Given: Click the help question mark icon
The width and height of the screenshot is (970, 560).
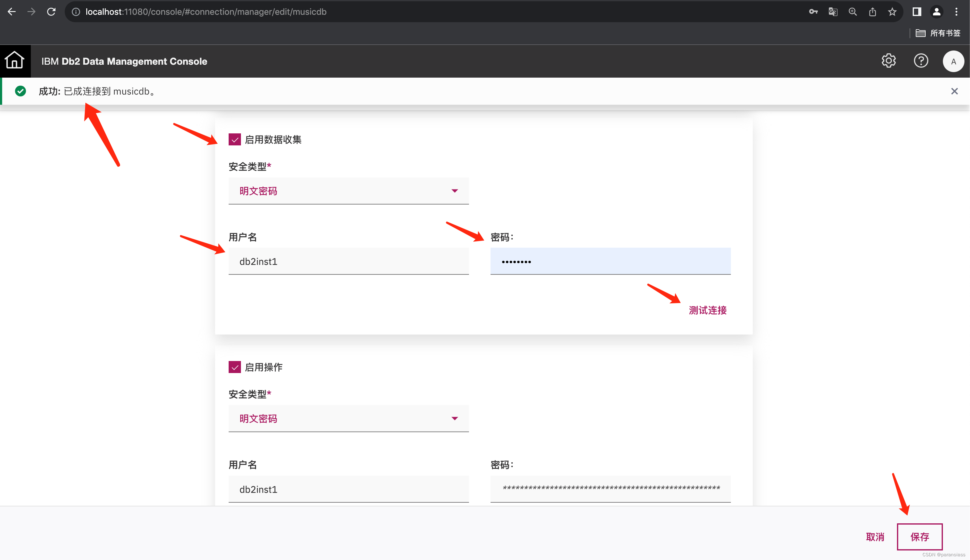Looking at the screenshot, I should tap(921, 61).
